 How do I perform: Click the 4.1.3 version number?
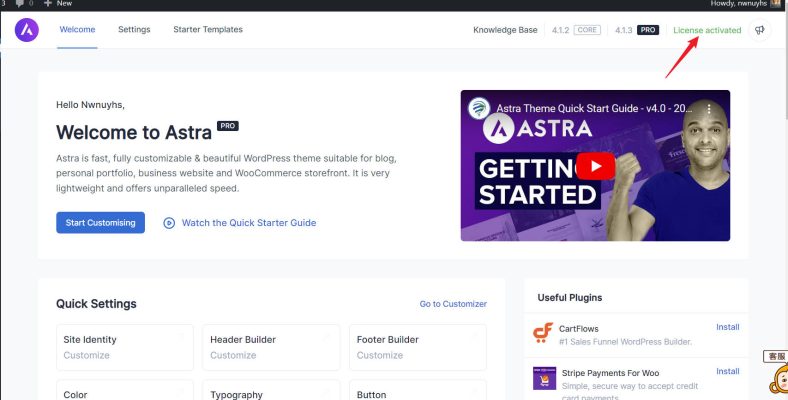tap(624, 30)
